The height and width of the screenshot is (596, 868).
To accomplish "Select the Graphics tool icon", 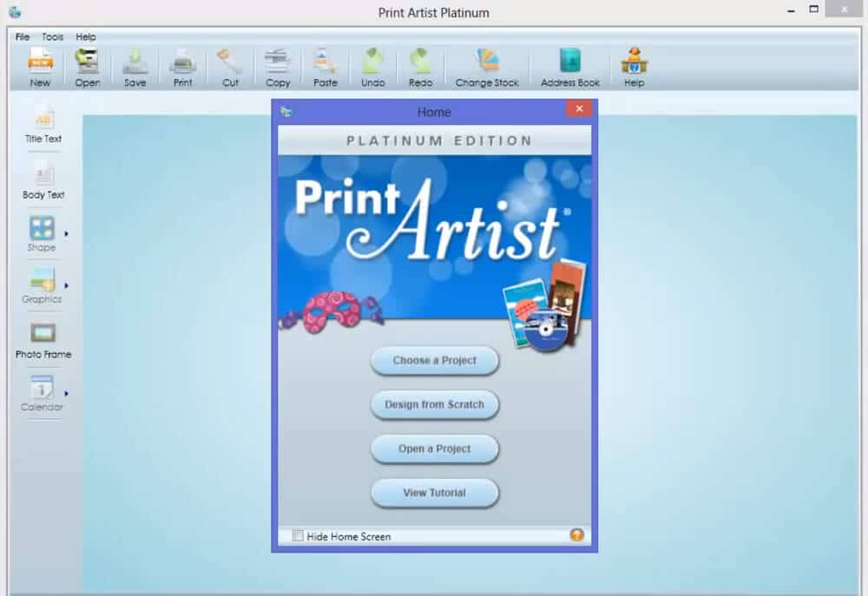I will click(42, 279).
